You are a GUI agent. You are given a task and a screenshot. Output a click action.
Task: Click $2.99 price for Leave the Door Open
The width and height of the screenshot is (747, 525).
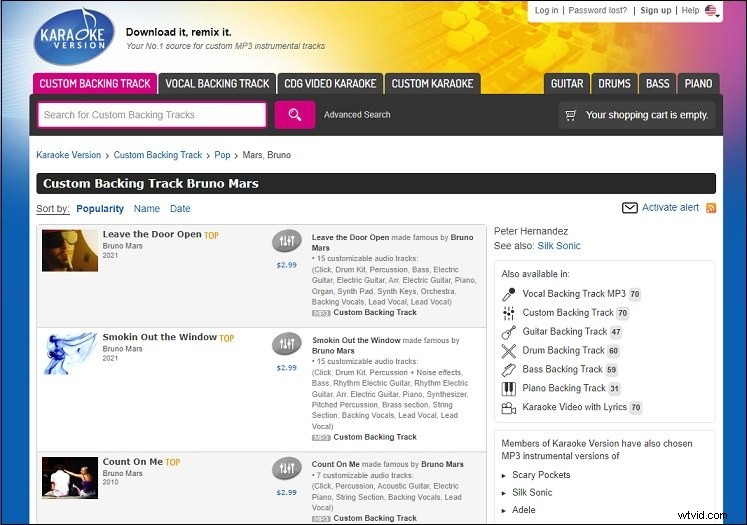(286, 265)
